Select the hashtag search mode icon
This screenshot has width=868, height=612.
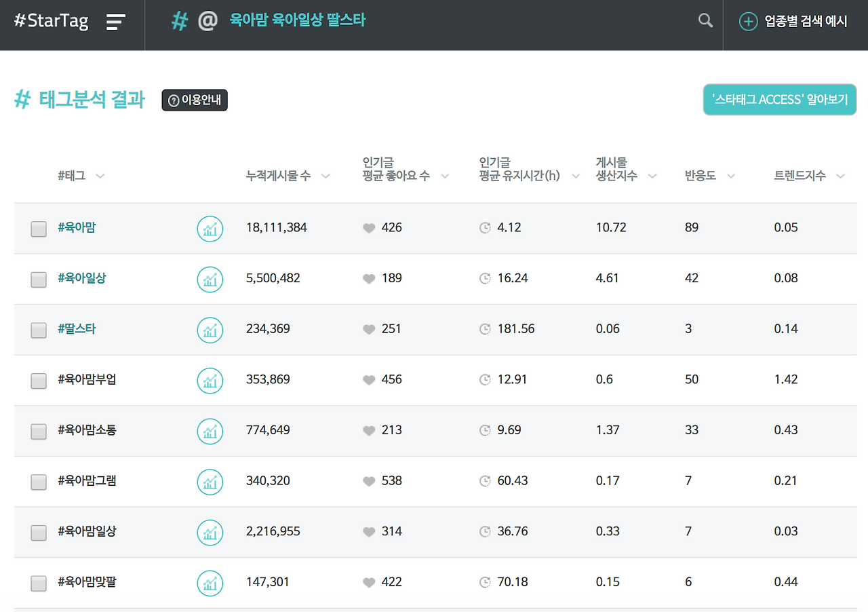pos(179,21)
